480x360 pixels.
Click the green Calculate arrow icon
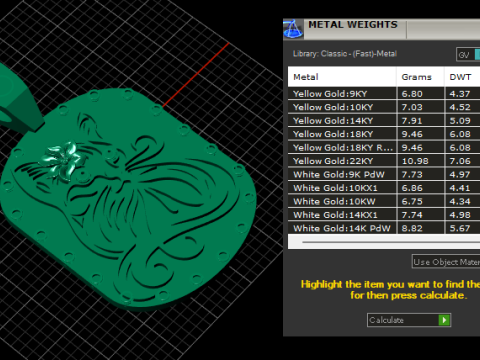pos(444,320)
